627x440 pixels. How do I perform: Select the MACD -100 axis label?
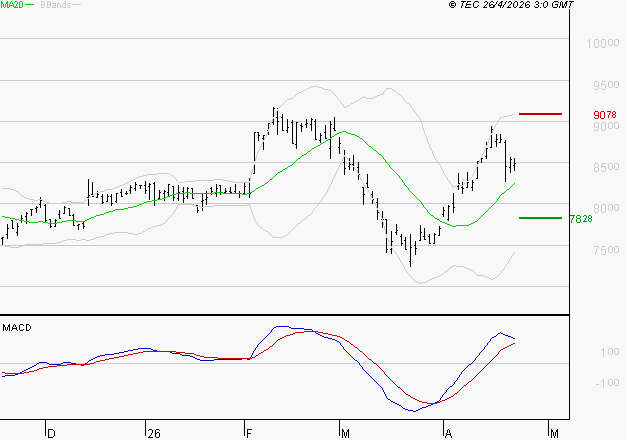607,383
